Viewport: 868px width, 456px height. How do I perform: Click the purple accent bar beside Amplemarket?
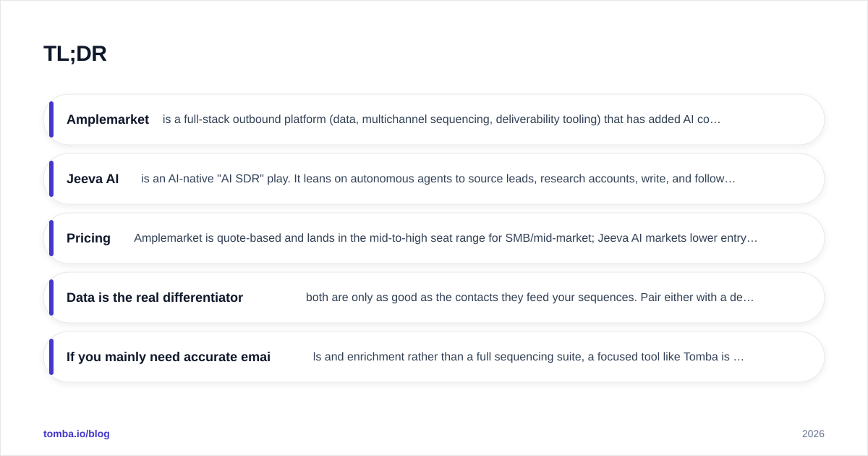[51, 119]
